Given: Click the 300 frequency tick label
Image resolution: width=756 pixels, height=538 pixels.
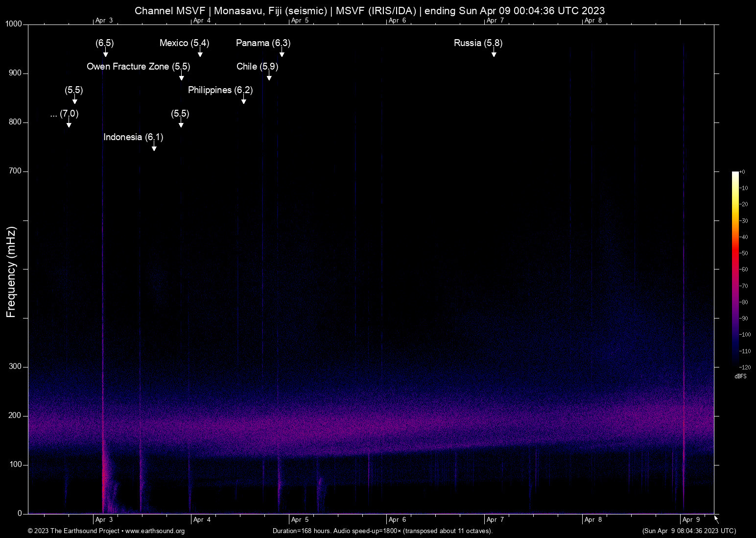Looking at the screenshot, I should 16,367.
